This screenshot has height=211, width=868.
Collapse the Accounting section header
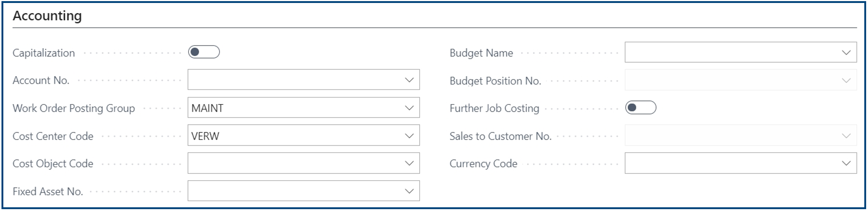[x=47, y=16]
